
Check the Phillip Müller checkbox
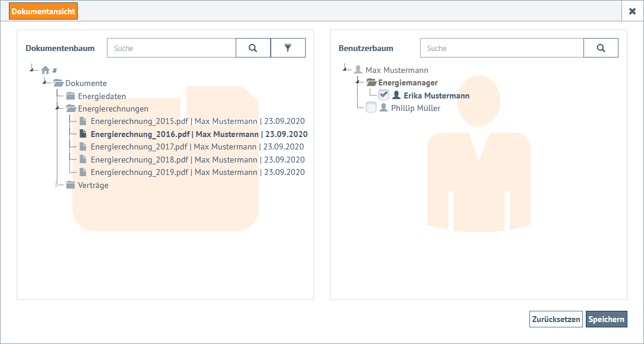coord(371,108)
